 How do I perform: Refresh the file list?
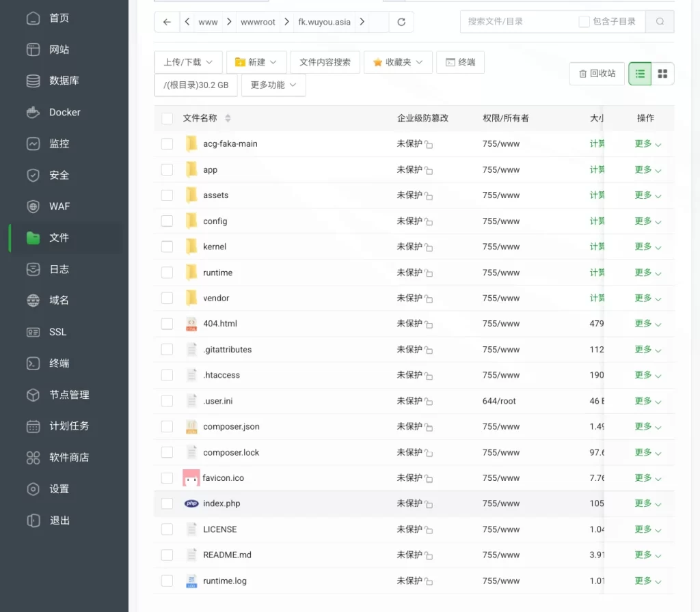[401, 21]
